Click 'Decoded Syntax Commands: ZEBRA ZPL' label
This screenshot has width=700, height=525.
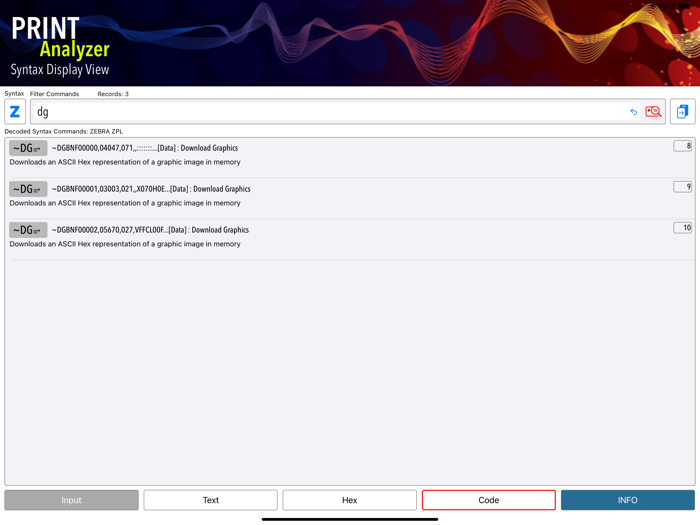point(63,132)
